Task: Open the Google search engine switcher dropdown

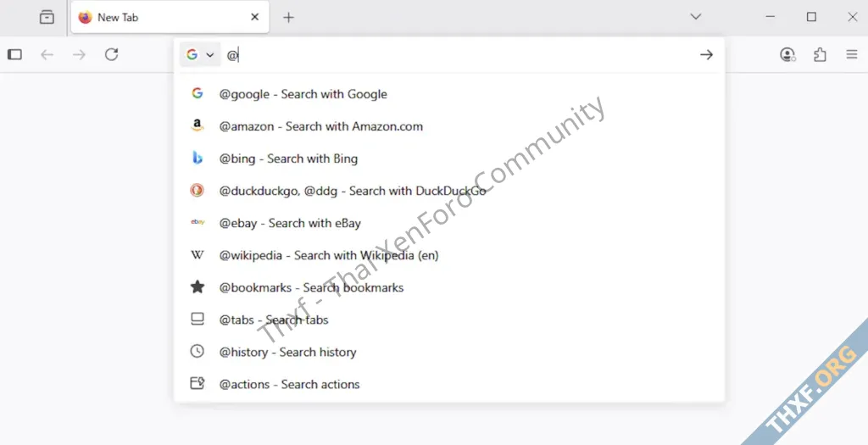Action: [200, 54]
